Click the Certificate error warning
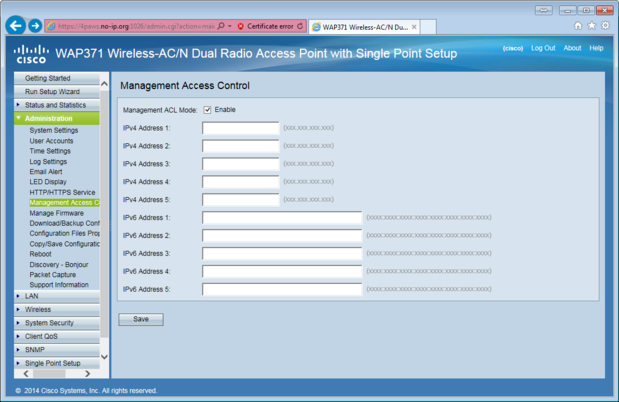The height and width of the screenshot is (402, 619). [266, 26]
